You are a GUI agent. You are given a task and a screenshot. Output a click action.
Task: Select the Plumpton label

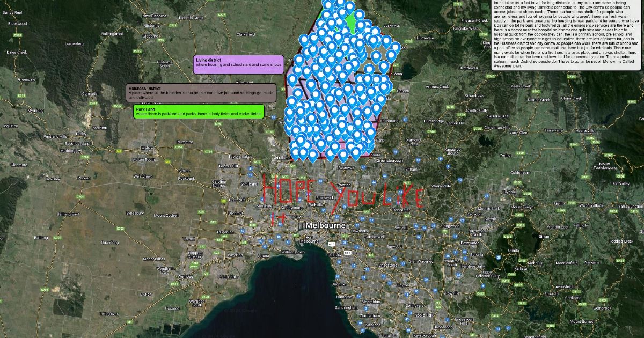[x=184, y=142]
